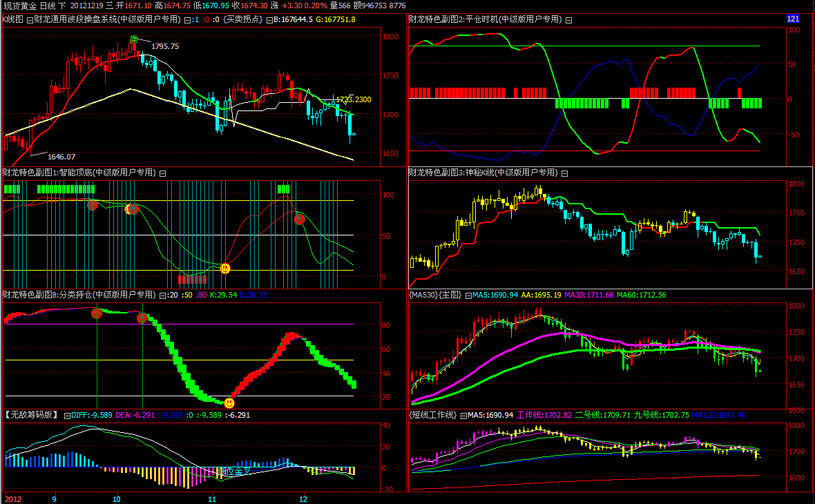Screen dimensions: 815x504
Task: Click the 1723.2300 price label on chart
Action: (353, 100)
